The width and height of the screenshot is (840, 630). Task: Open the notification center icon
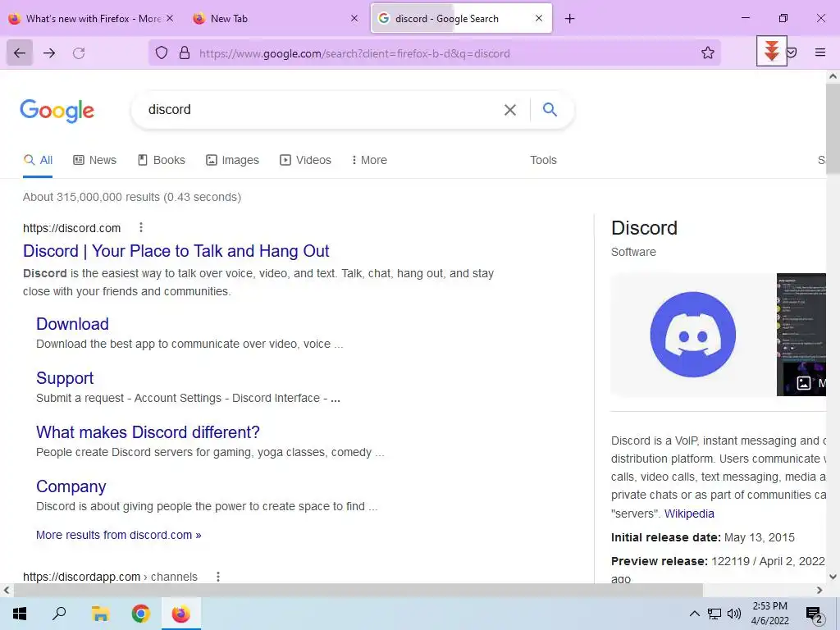point(815,614)
